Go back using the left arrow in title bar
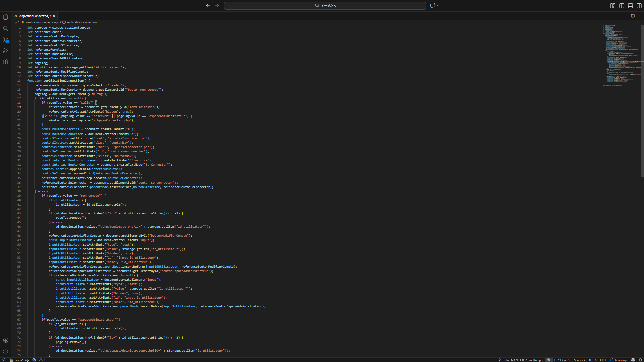This screenshot has height=362, width=644. click(208, 6)
